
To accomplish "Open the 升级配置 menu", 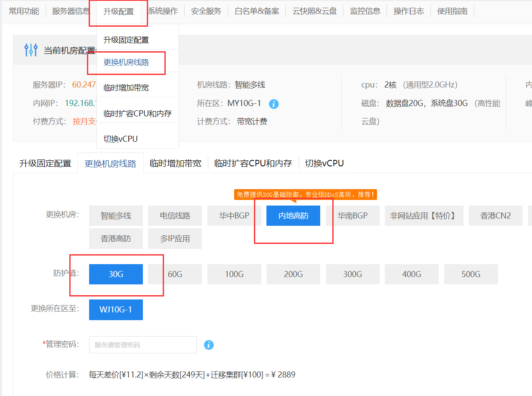I will tap(118, 12).
